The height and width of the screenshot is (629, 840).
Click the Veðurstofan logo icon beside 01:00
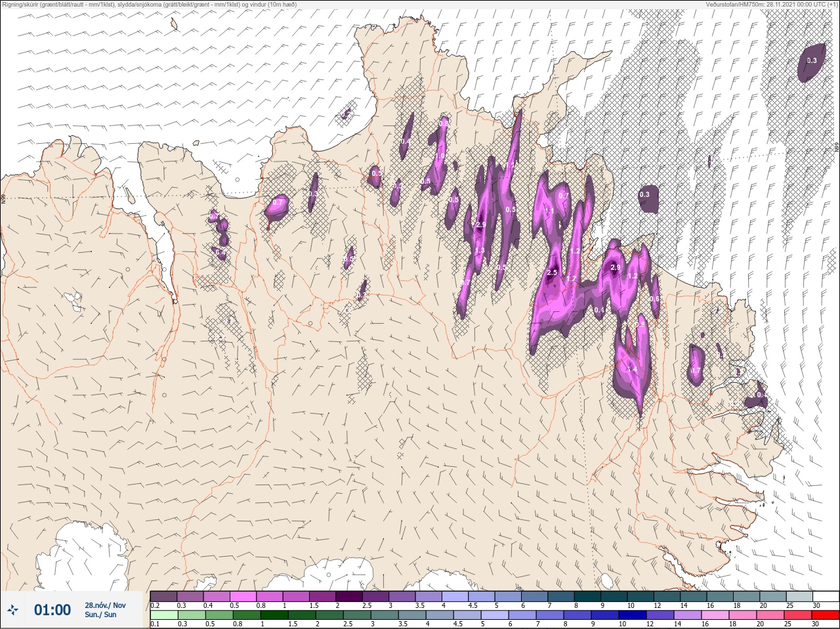14,611
